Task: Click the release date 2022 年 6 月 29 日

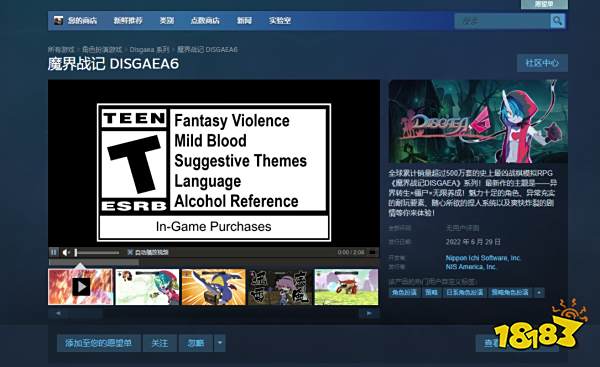Action: pyautogui.click(x=473, y=242)
